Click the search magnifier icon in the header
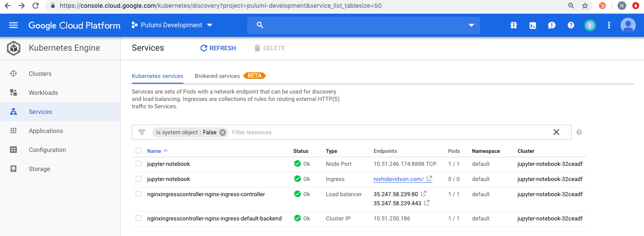644x236 pixels. [x=260, y=25]
